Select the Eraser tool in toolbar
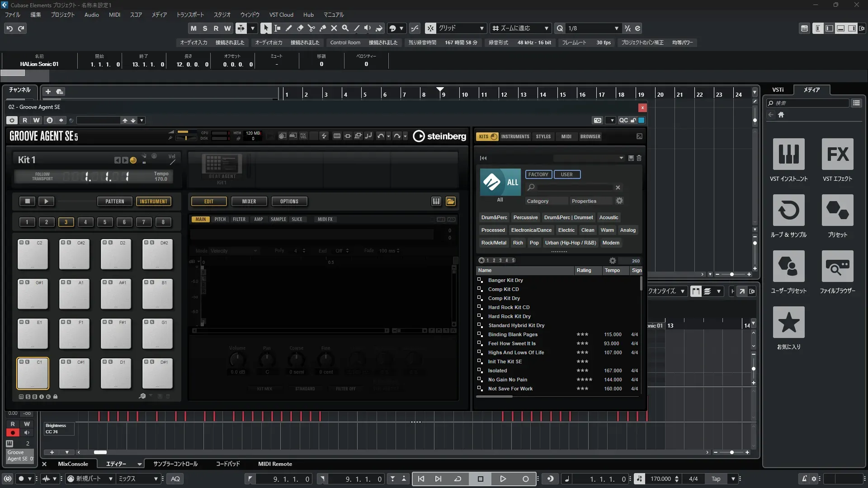 300,28
